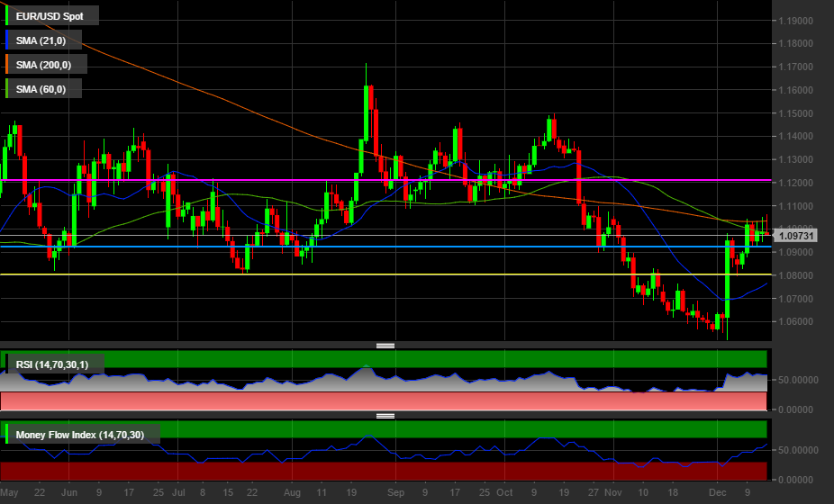This screenshot has height=504, width=834.
Task: Click the Sep label on the date axis
Action: (x=394, y=493)
